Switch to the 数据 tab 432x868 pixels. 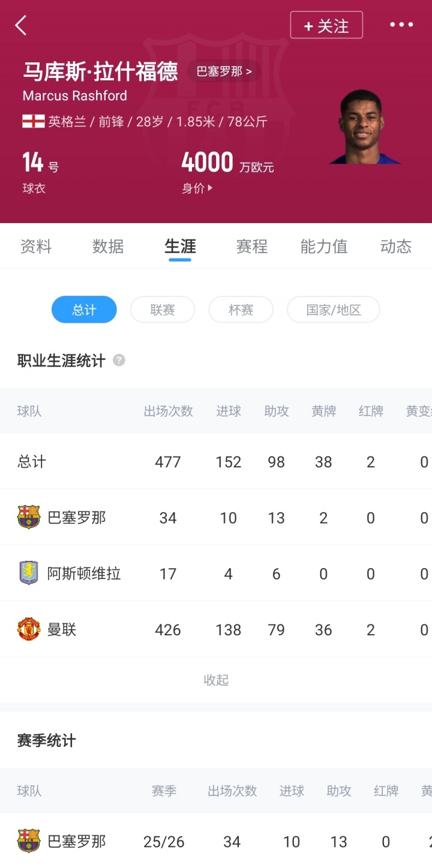click(108, 247)
